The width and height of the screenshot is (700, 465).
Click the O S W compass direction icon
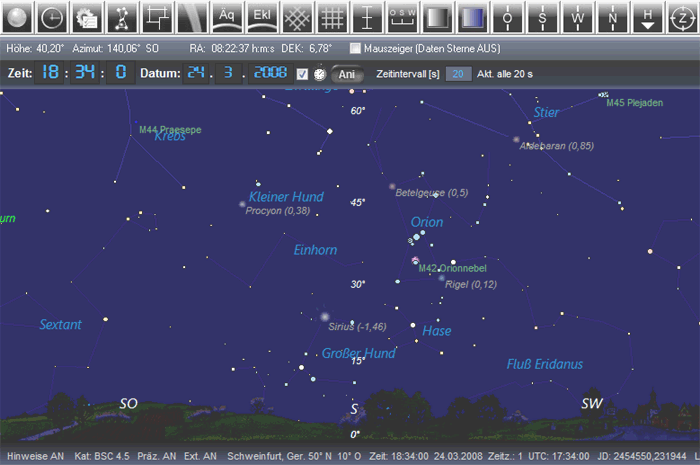pyautogui.click(x=402, y=17)
